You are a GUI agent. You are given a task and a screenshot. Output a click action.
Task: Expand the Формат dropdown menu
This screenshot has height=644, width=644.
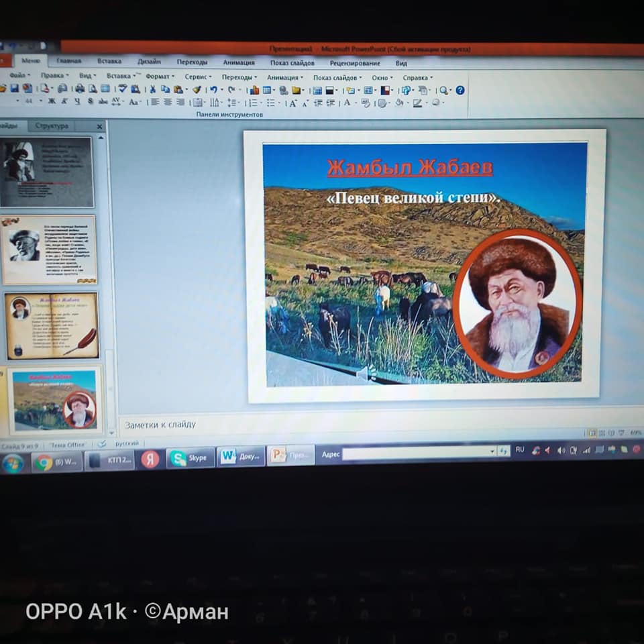click(158, 76)
